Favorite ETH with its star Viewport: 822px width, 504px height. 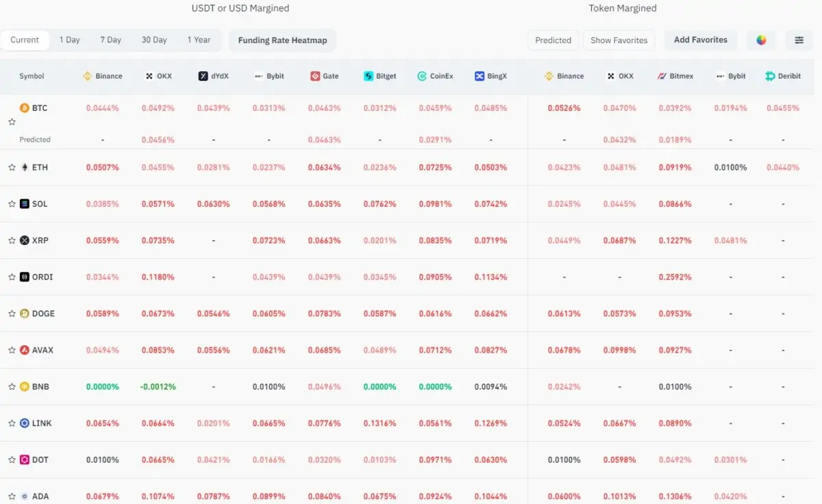[x=12, y=167]
